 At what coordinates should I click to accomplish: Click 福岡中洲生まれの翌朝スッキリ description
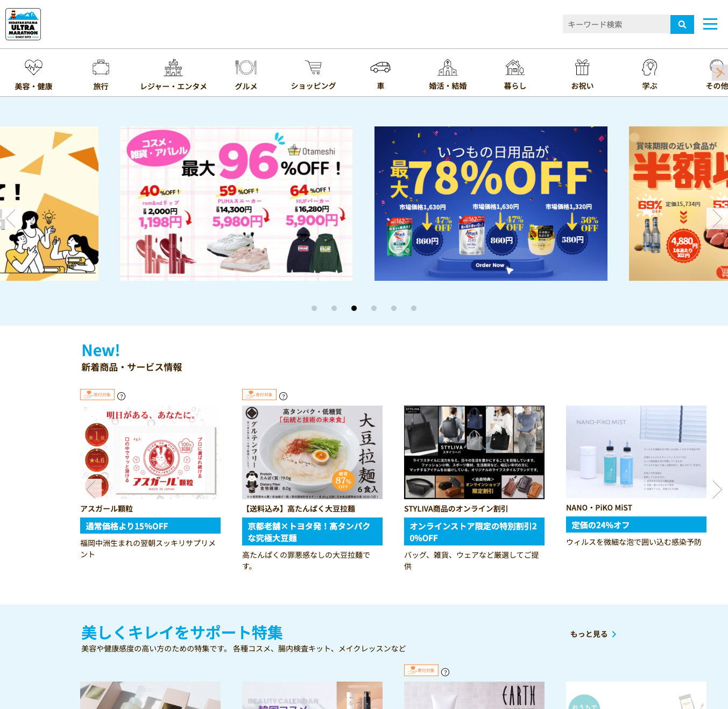click(148, 549)
